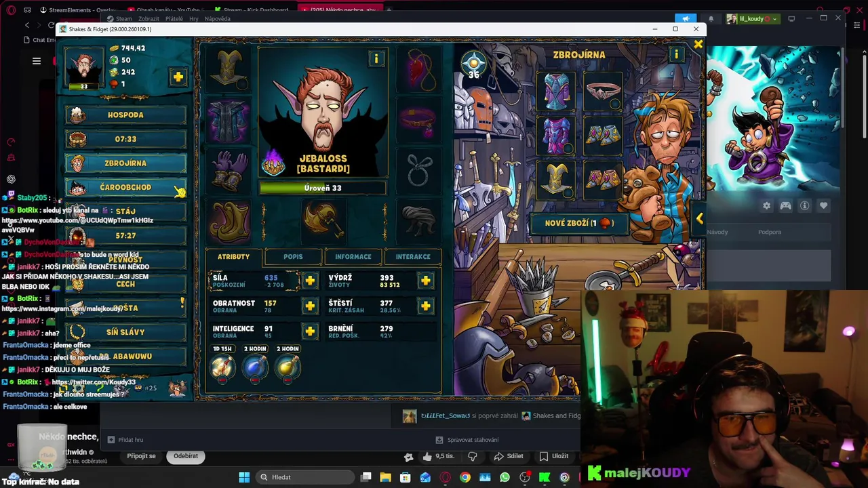Select Zbrojírna in the game sidebar

click(125, 163)
